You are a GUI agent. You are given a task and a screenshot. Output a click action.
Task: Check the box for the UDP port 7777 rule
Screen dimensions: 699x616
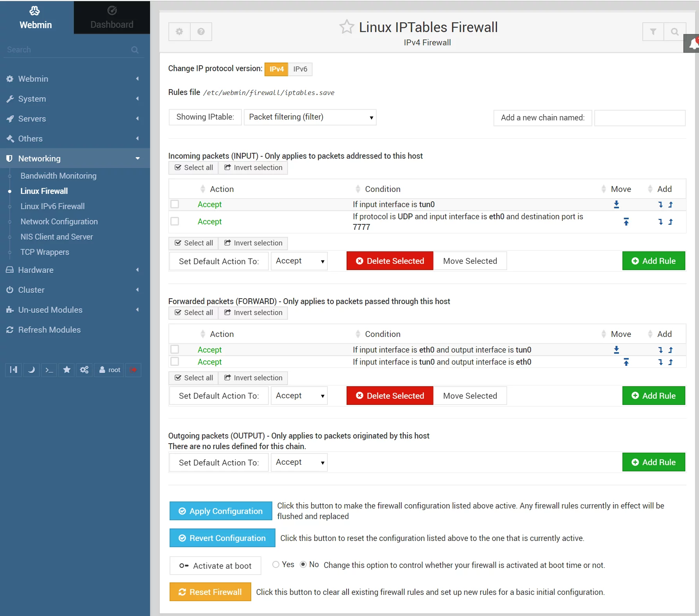175,221
